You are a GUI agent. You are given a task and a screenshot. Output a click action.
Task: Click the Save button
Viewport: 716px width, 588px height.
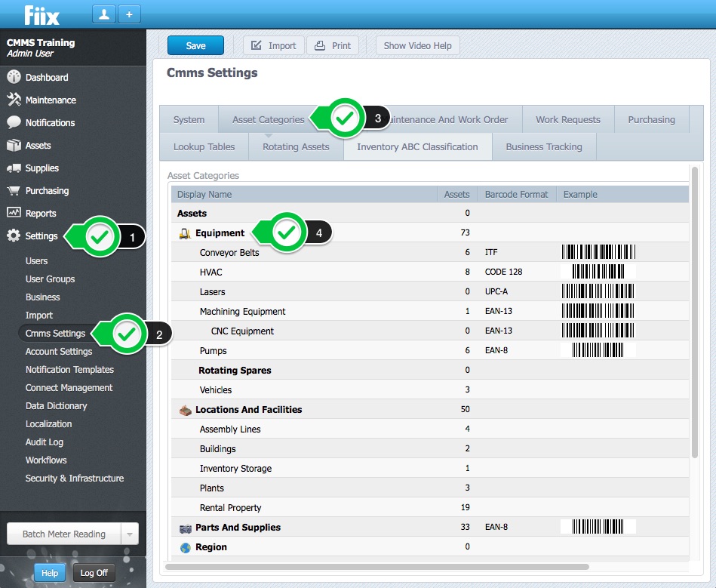(195, 46)
